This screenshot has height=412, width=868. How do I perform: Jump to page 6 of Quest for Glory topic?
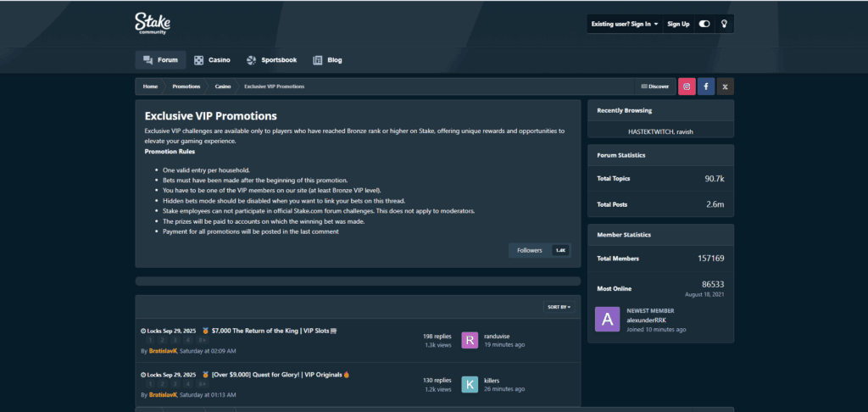coord(202,384)
